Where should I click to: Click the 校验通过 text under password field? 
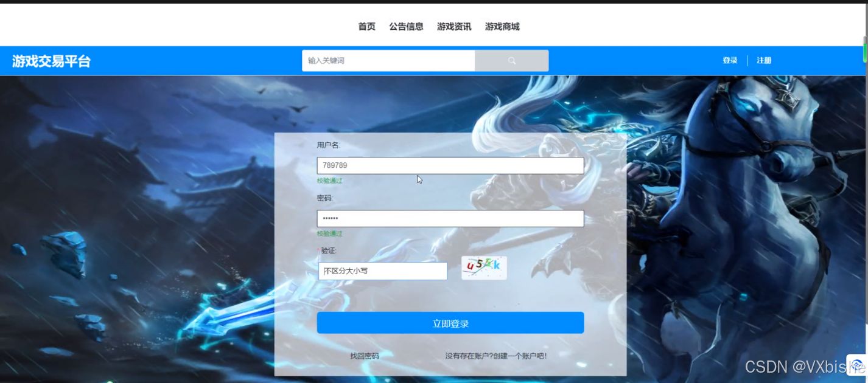(329, 233)
